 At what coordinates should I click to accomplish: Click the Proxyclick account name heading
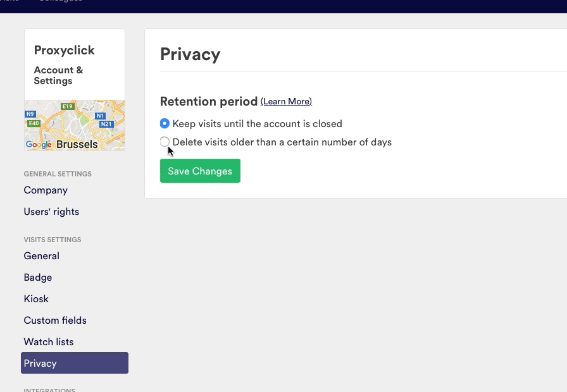tap(64, 51)
